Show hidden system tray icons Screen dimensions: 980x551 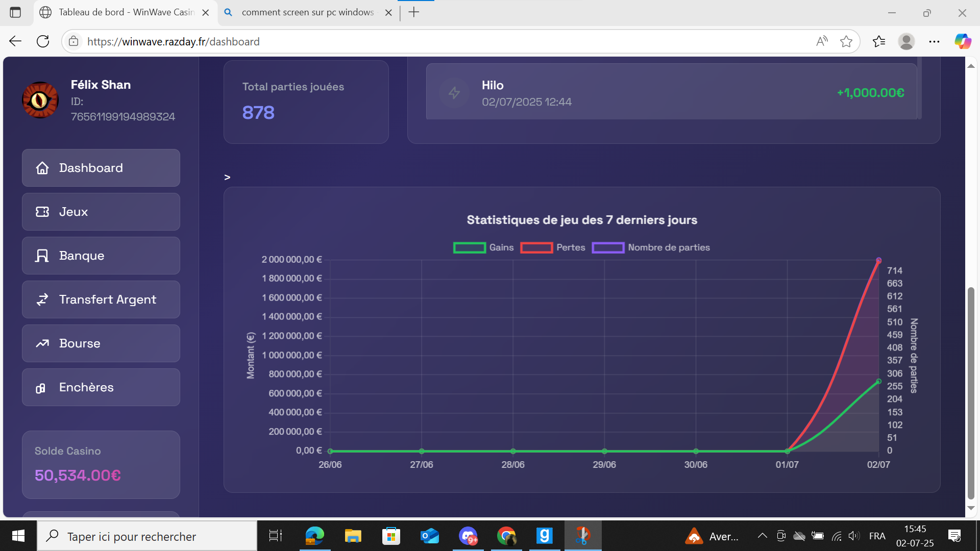point(762,536)
